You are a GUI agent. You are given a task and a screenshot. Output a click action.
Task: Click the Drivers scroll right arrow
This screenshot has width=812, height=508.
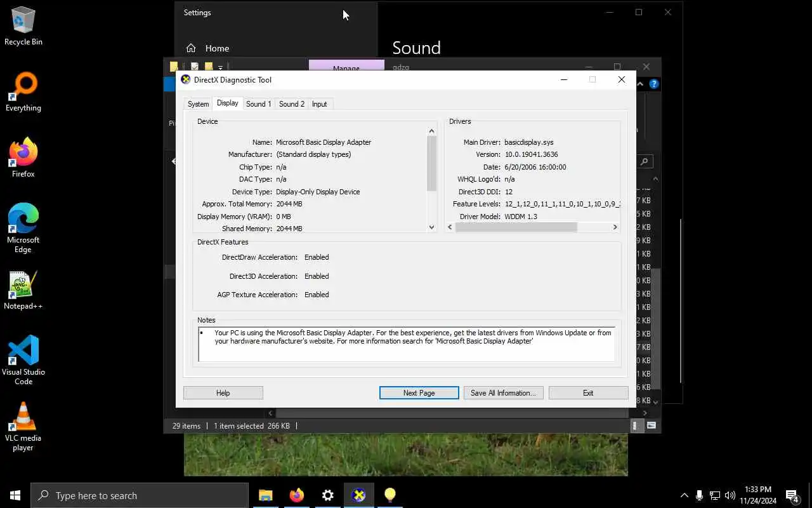coord(615,227)
